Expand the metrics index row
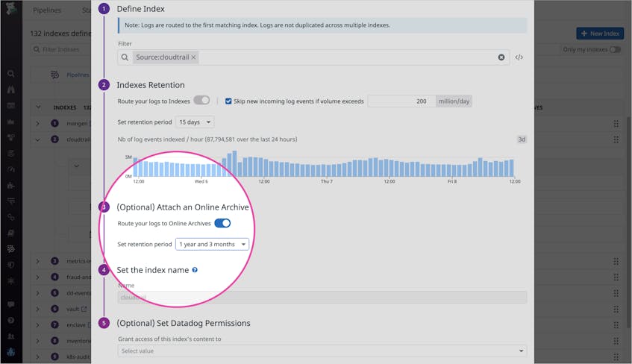This screenshot has height=364, width=632. [x=38, y=262]
